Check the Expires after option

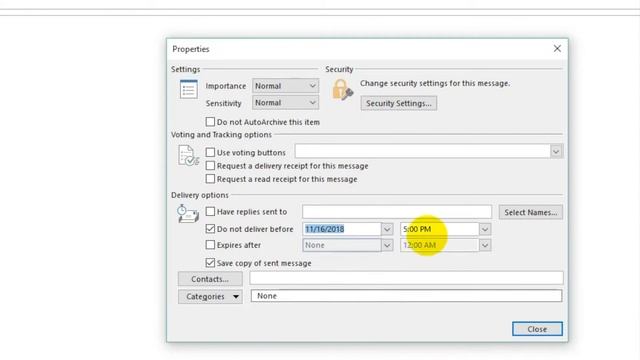pos(210,245)
